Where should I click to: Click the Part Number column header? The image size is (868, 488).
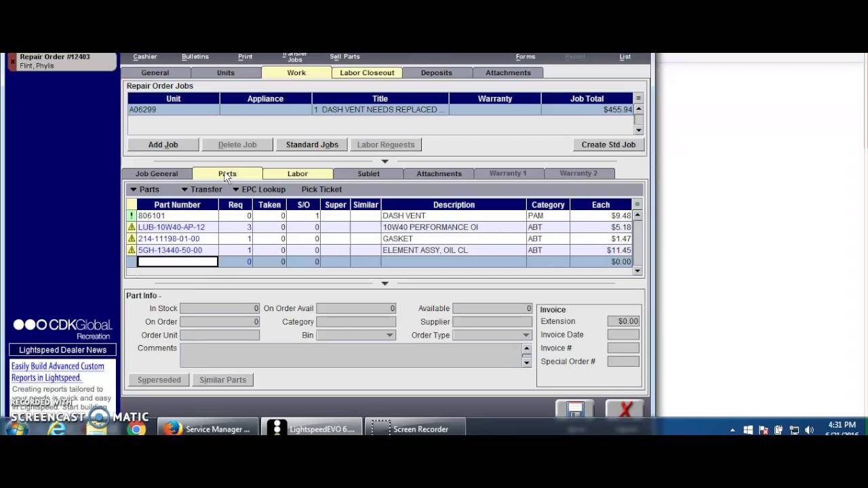point(177,205)
